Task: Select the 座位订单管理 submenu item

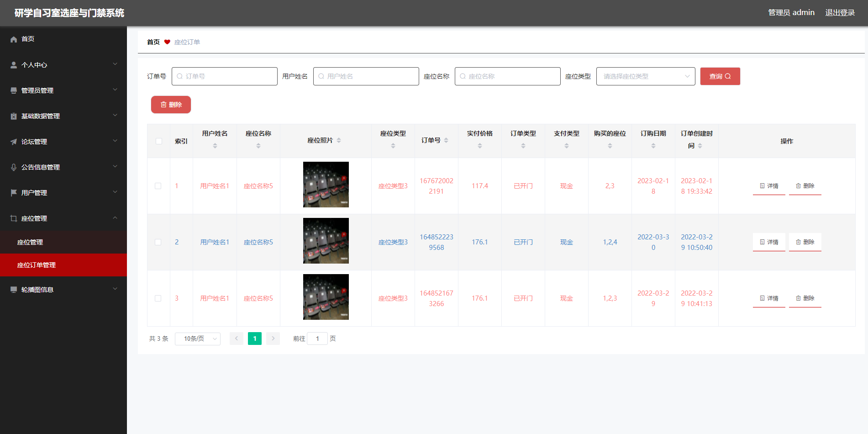Action: 63,265
